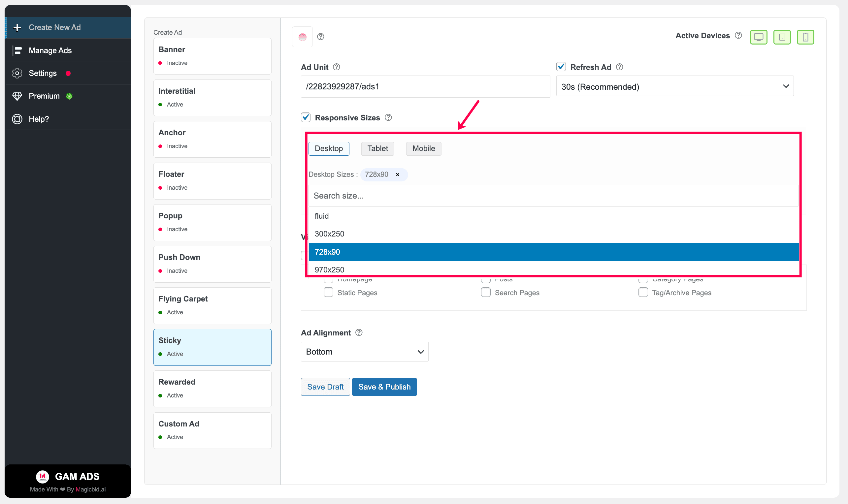Click the Search size input field
The width and height of the screenshot is (848, 504).
point(553,196)
